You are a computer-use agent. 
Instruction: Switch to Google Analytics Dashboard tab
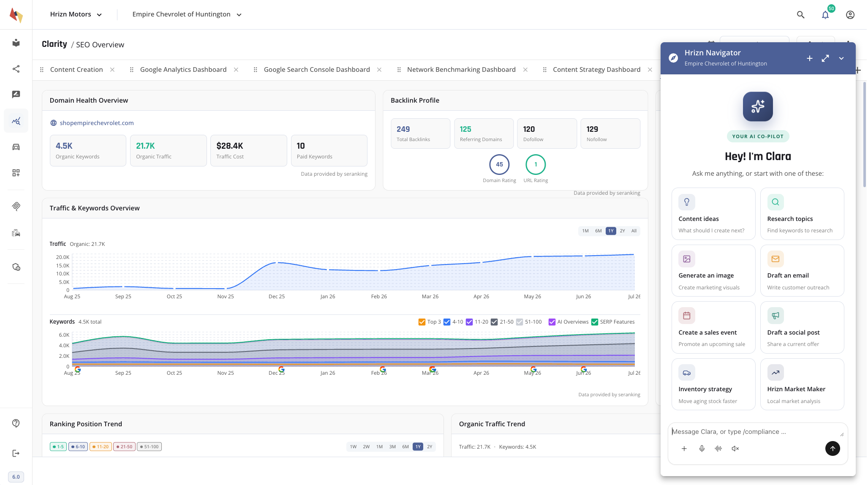(183, 70)
